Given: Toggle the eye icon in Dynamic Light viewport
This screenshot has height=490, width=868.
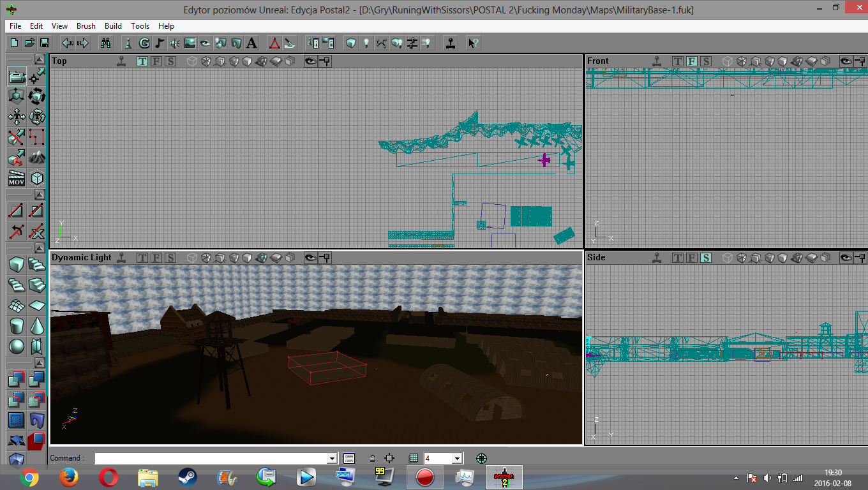Looking at the screenshot, I should click(310, 258).
